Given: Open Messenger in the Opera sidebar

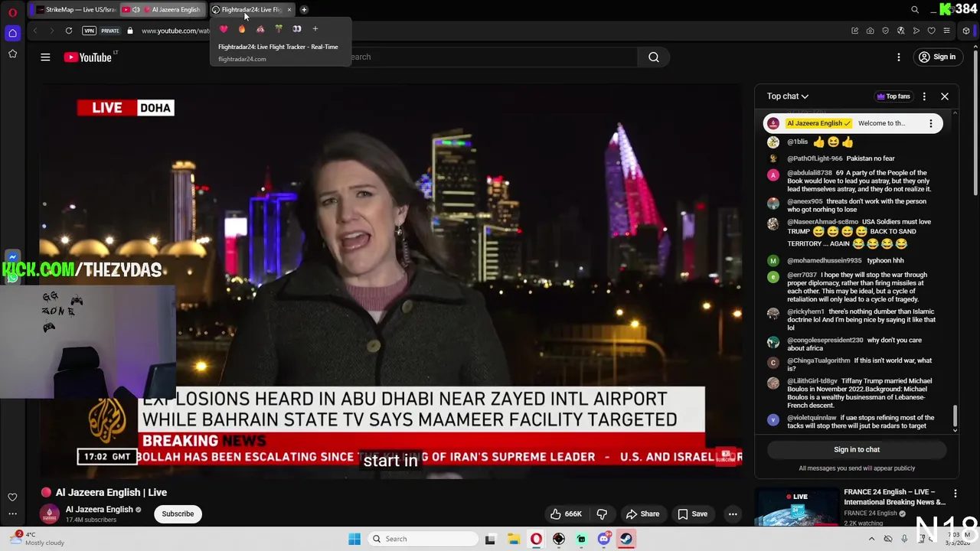Looking at the screenshot, I should 12,258.
